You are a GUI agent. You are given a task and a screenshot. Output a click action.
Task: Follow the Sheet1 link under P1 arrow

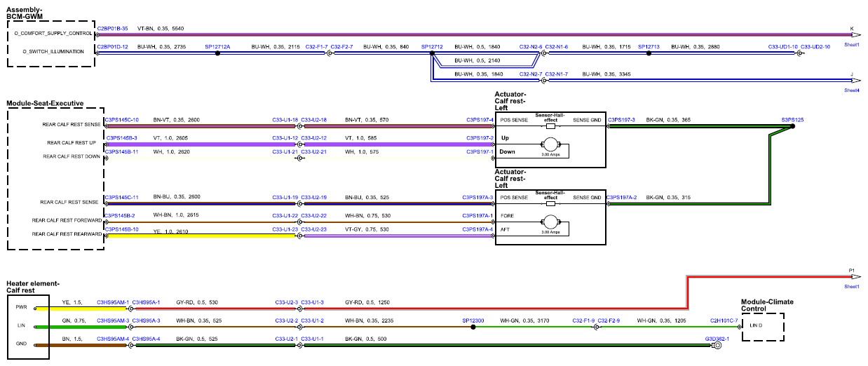(x=852, y=287)
